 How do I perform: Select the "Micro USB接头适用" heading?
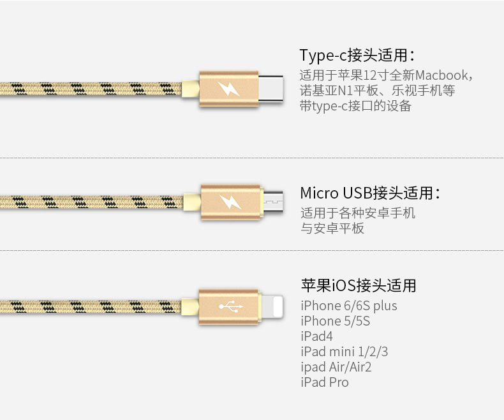(370, 193)
